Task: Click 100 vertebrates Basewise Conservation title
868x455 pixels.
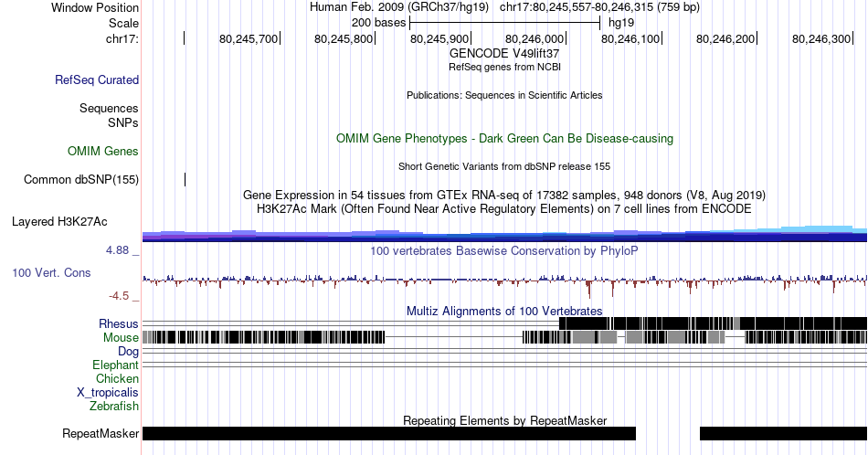Action: click(504, 250)
